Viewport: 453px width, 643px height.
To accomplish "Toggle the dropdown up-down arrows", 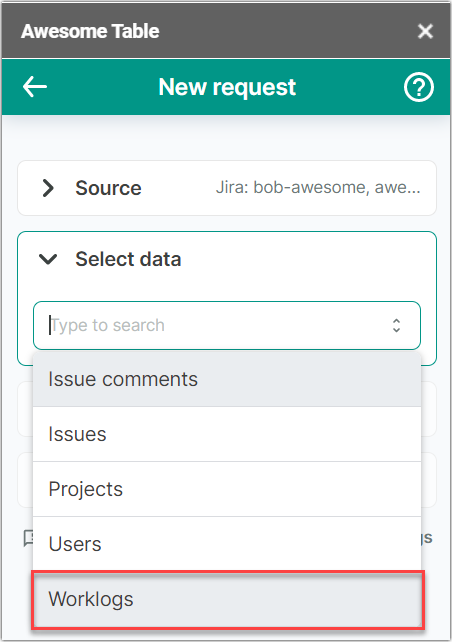I will coord(396,326).
